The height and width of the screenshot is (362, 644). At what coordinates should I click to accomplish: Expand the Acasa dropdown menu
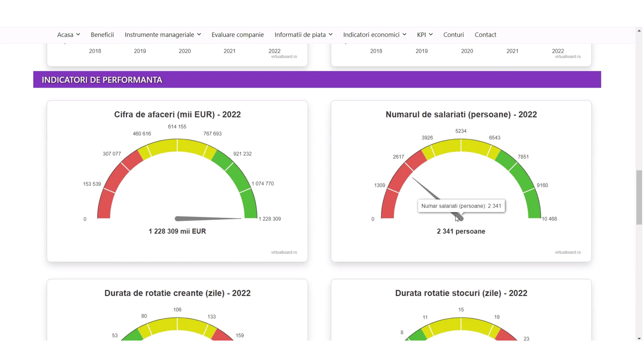[68, 35]
